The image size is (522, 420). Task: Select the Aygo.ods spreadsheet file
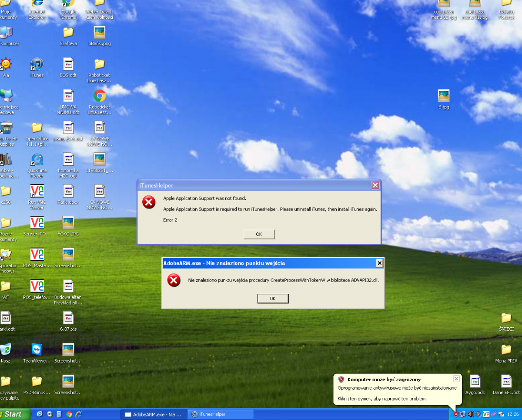click(x=475, y=385)
